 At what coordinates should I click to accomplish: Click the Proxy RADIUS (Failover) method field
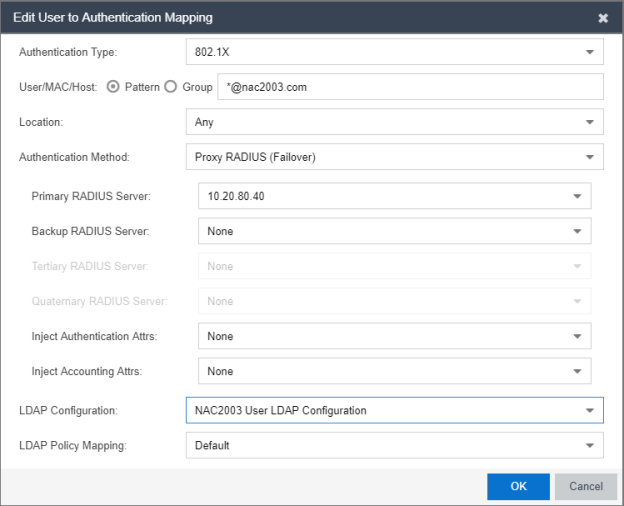[380, 157]
